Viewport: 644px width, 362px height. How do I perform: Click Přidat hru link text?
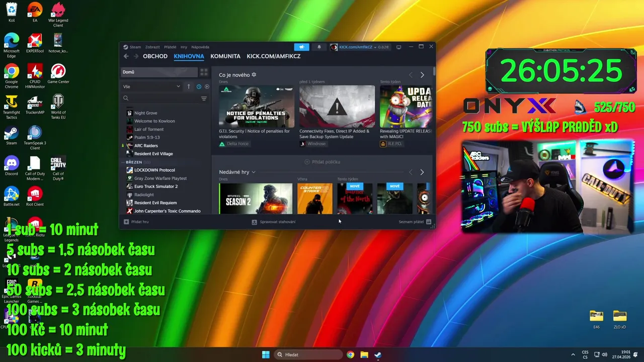click(x=140, y=222)
